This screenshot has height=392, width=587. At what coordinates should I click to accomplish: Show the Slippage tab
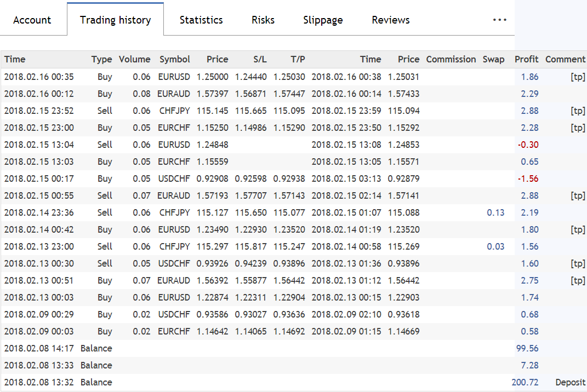point(323,20)
